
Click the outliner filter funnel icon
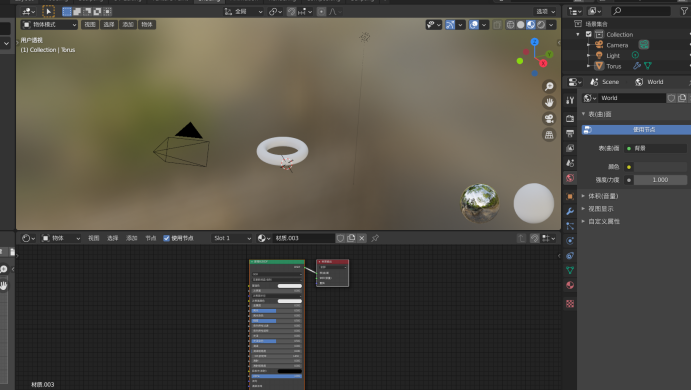click(x=684, y=11)
